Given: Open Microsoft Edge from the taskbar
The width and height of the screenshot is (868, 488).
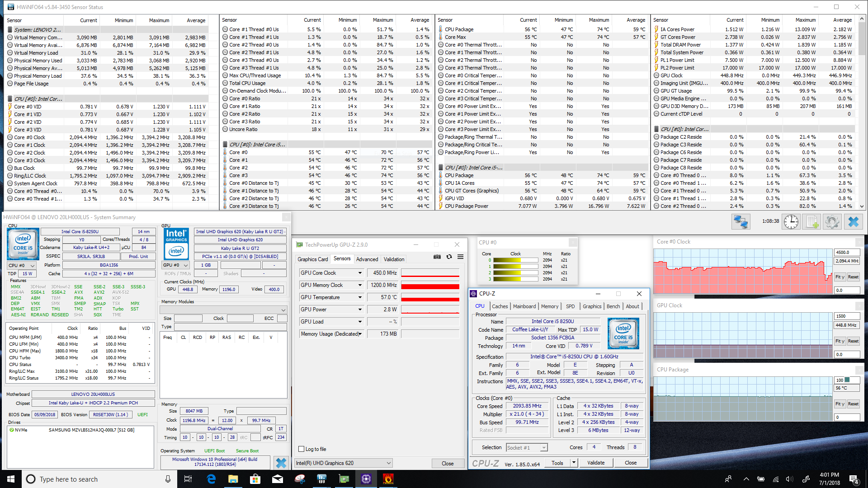Looking at the screenshot, I should pos(211,479).
